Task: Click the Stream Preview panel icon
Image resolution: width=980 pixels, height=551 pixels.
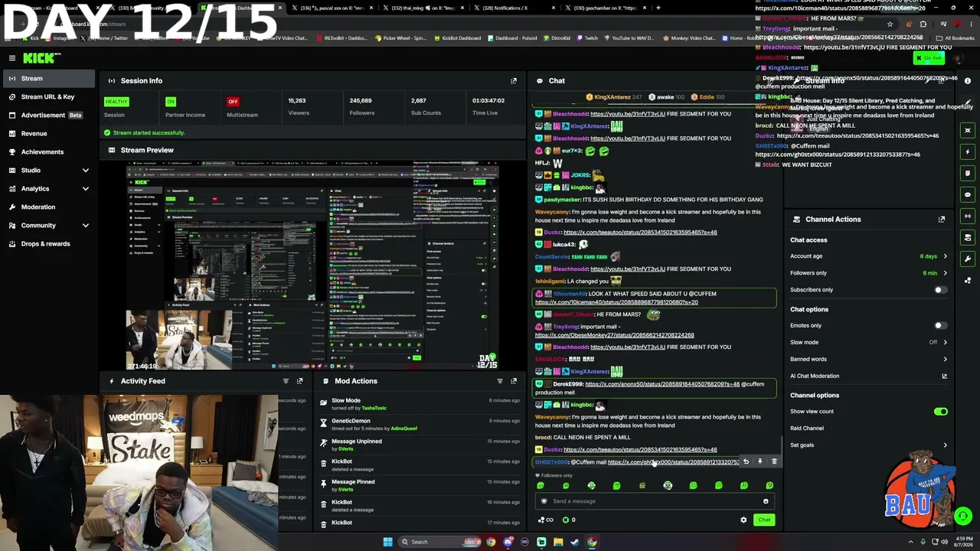Action: coord(112,150)
